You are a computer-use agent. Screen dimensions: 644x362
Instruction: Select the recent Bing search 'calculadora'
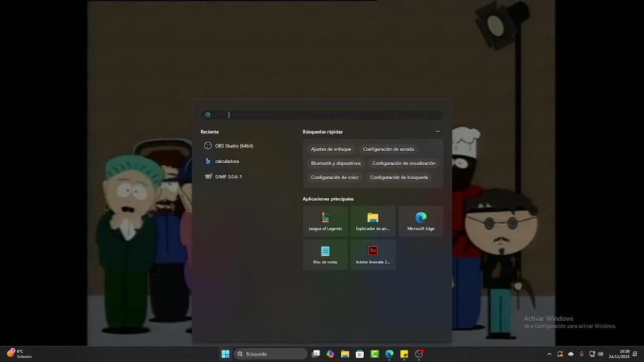[222, 161]
